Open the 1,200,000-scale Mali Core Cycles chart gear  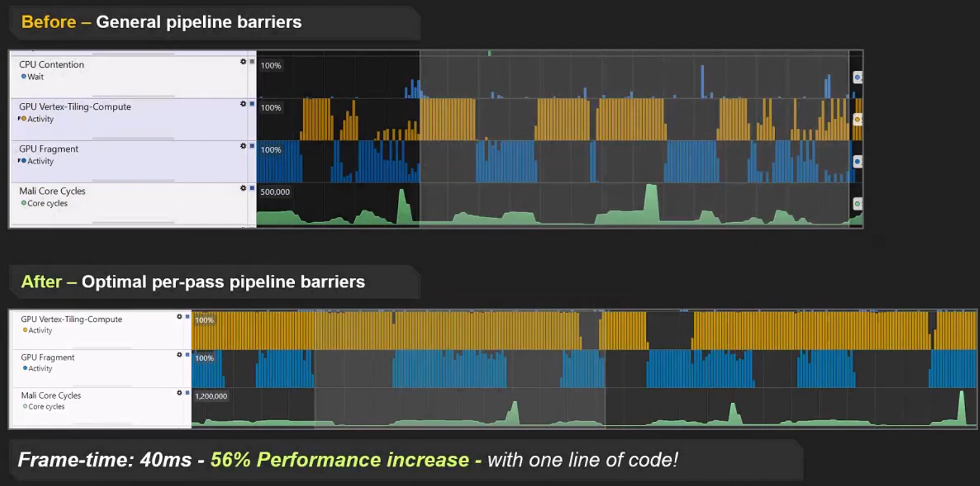(179, 393)
